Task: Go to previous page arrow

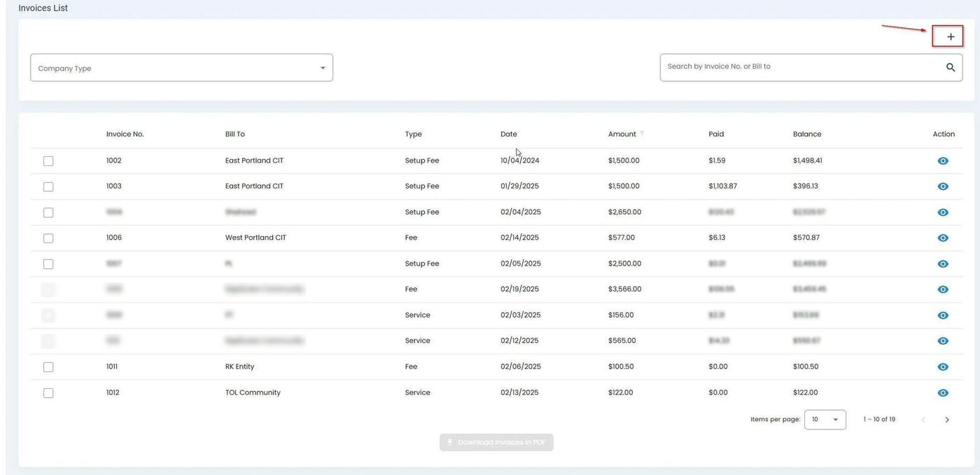Action: tap(923, 420)
